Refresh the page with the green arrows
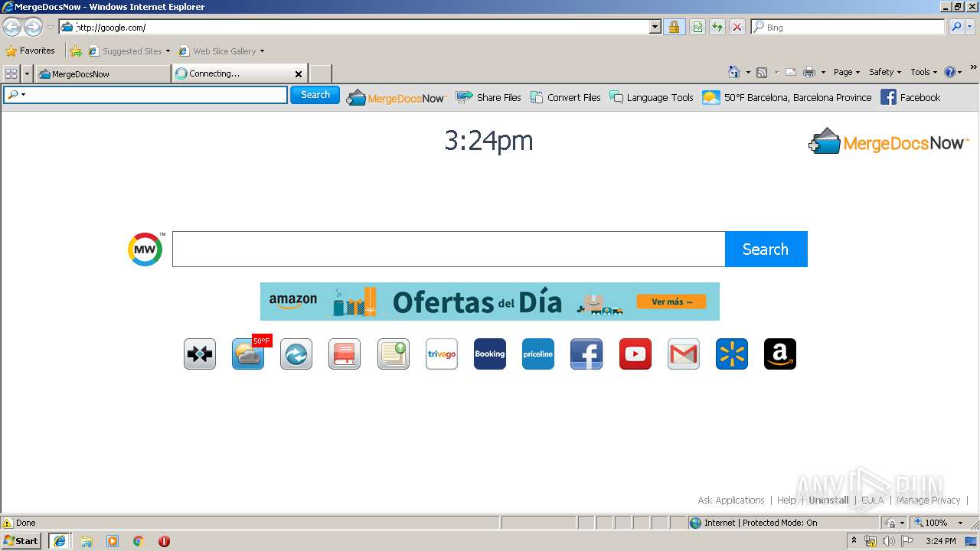Image resolution: width=980 pixels, height=551 pixels. coord(717,28)
